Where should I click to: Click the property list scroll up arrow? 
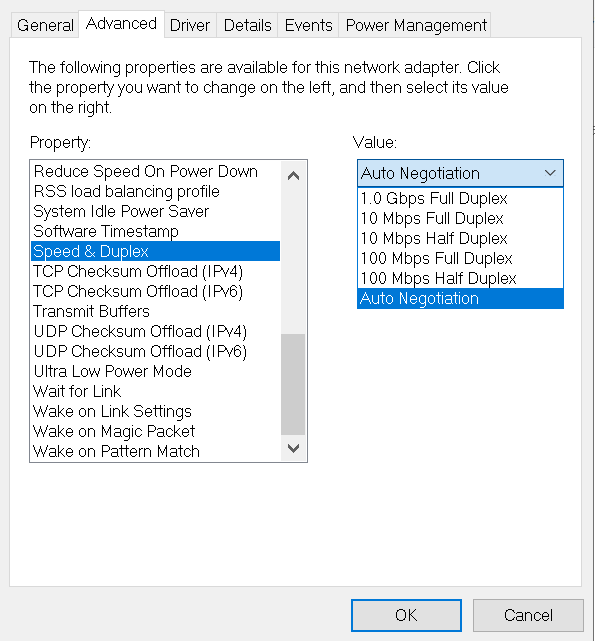pos(293,175)
